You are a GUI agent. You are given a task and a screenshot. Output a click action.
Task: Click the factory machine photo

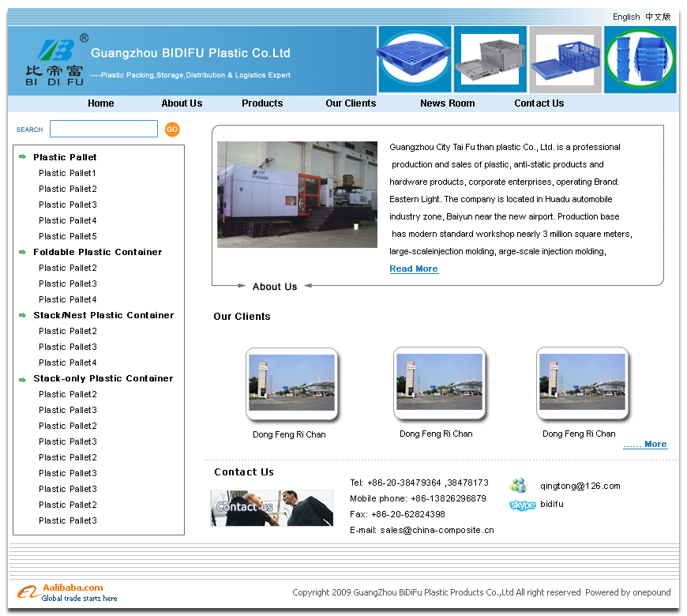(x=297, y=194)
